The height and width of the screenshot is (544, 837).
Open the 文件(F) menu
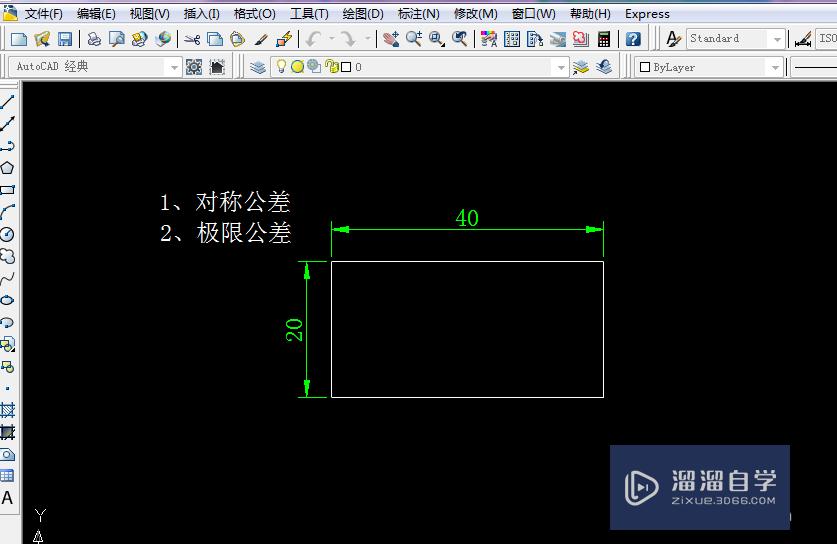coord(43,14)
